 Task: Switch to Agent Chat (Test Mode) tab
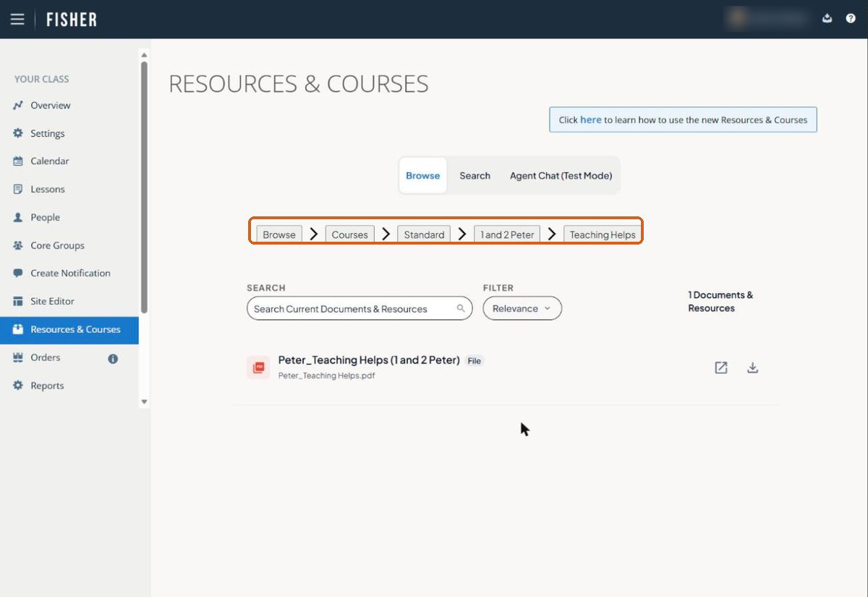(561, 176)
